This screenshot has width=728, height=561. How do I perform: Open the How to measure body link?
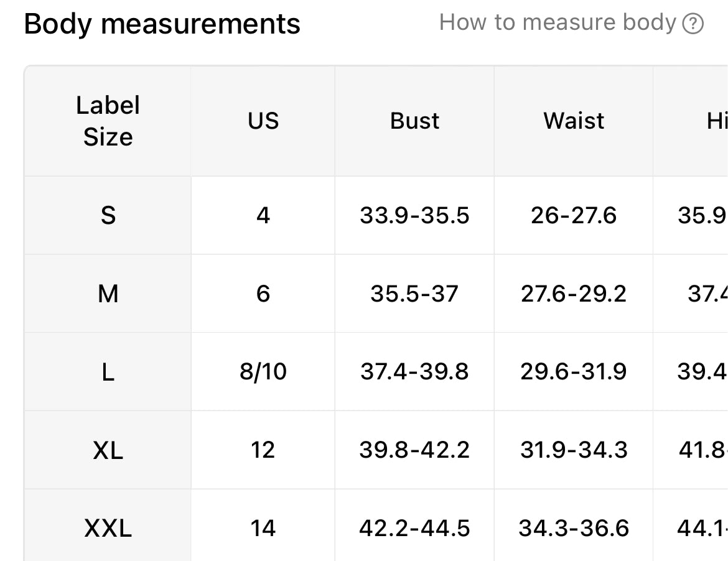tap(571, 23)
